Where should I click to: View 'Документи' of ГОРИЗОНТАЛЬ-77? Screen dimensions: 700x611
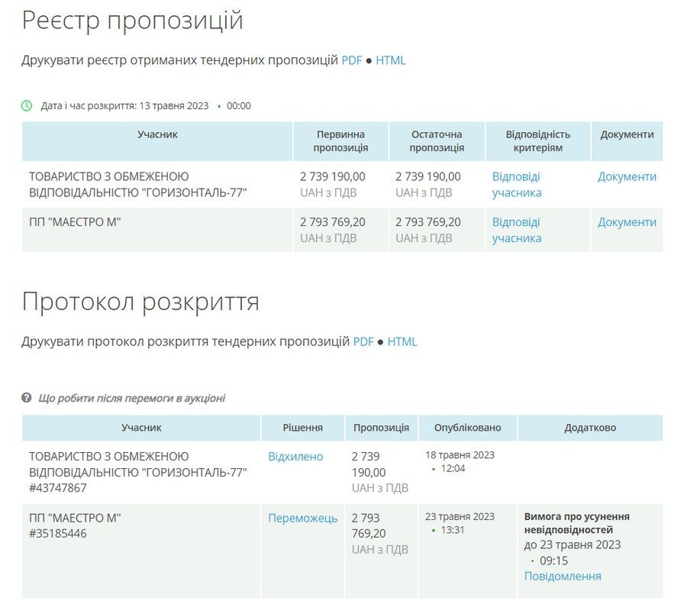(627, 176)
